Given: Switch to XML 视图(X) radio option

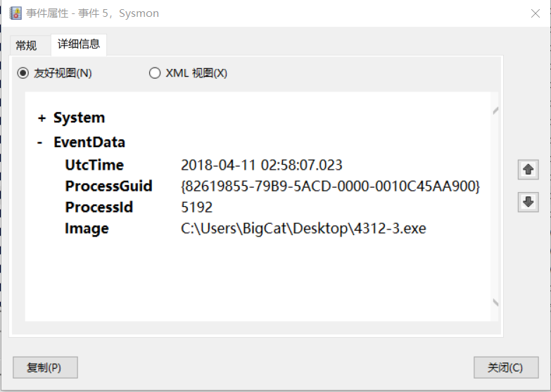Looking at the screenshot, I should [x=155, y=73].
